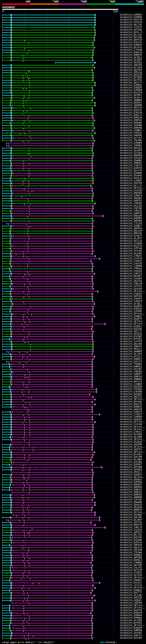The width and height of the screenshot is (146, 644).
Task: Click the AV620952 query sequence label
Action: (8, 8)
